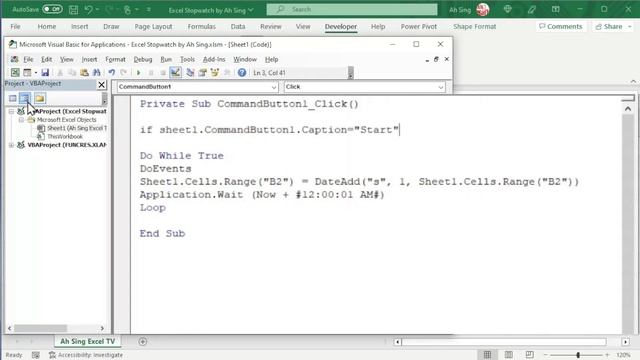
Task: Click the Comments button in Excel
Action: [561, 27]
